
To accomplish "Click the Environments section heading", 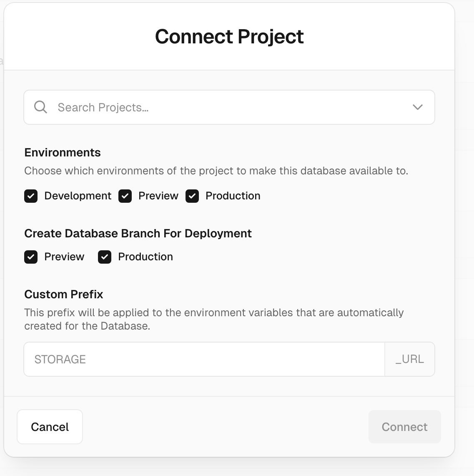I will pyautogui.click(x=63, y=153).
